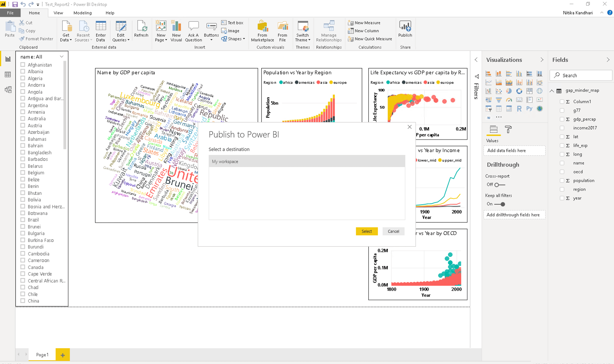This screenshot has height=364, width=614.
Task: Cancel the Publish to Power BI dialog
Action: 393,231
